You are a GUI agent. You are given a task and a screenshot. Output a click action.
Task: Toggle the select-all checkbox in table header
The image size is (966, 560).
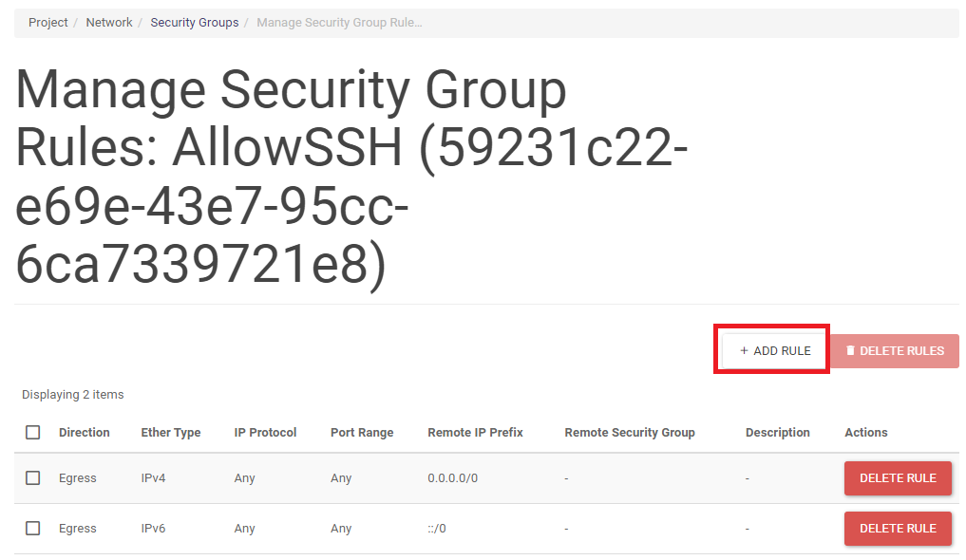tap(33, 432)
